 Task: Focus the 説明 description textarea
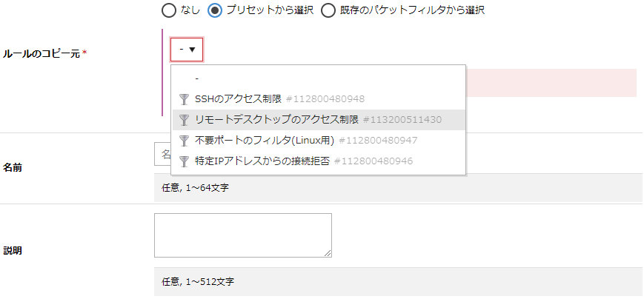[x=242, y=235]
